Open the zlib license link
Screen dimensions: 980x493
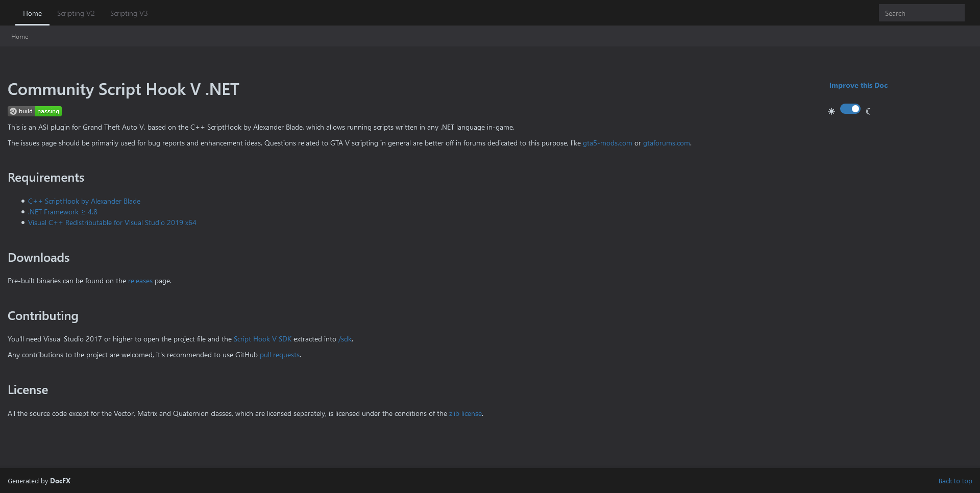click(465, 413)
